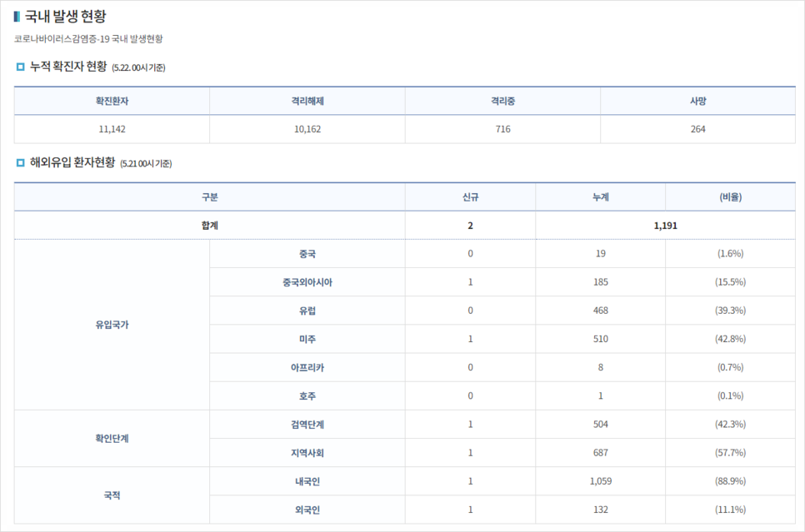Click the (비율) column header
The height and width of the screenshot is (532, 805).
(731, 197)
